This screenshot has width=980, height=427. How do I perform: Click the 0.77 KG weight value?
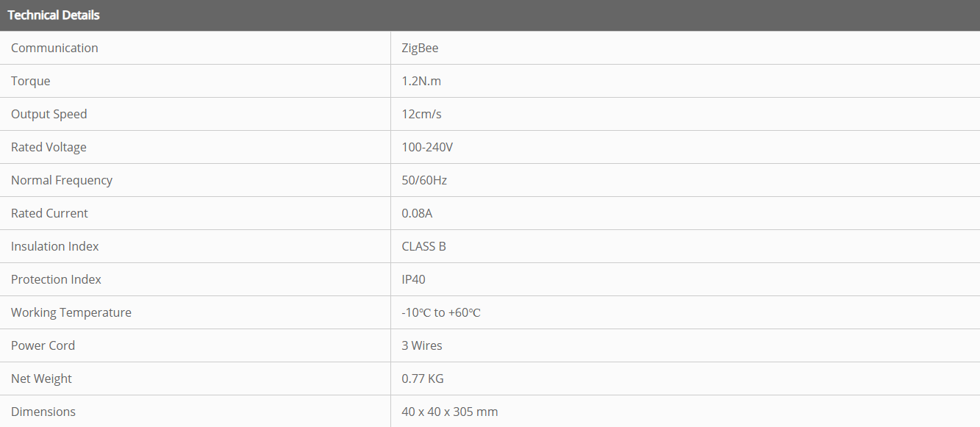pos(423,378)
